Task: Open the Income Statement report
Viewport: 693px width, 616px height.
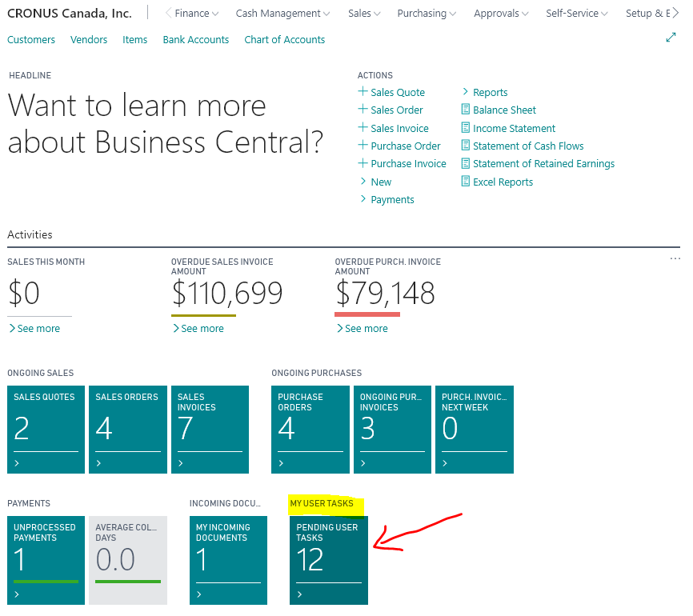Action: point(514,128)
